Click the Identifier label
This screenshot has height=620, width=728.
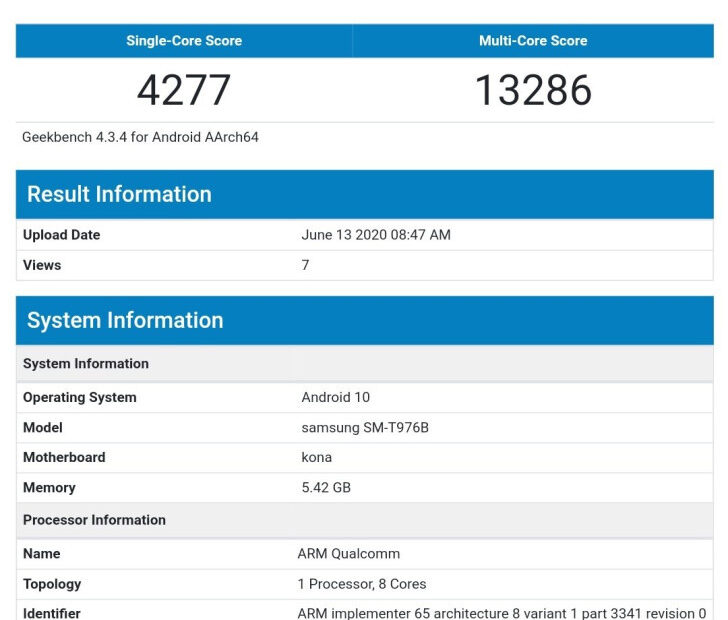point(52,613)
